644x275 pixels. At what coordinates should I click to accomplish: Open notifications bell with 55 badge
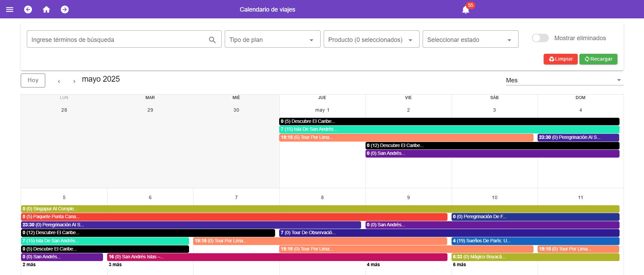pos(466,10)
